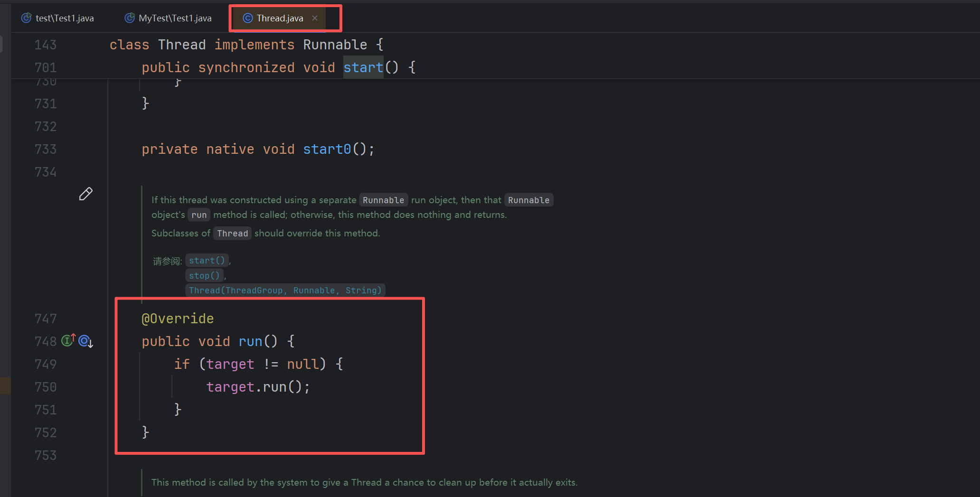
Task: Click the 'native' keyword on line 733
Action: pyautogui.click(x=230, y=149)
